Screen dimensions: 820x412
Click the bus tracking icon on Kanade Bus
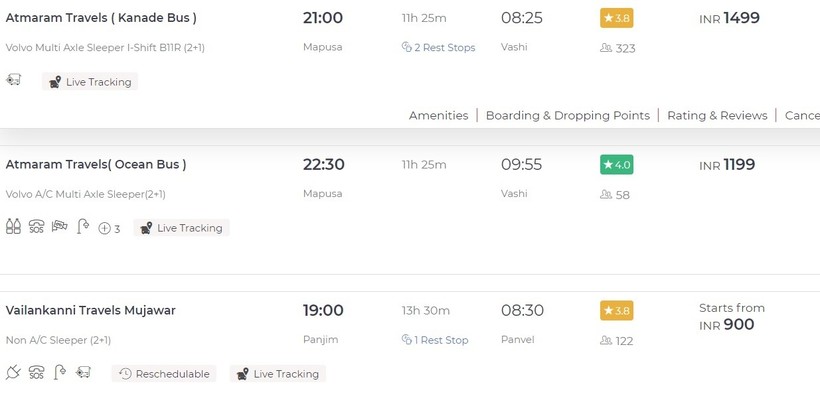(x=13, y=80)
